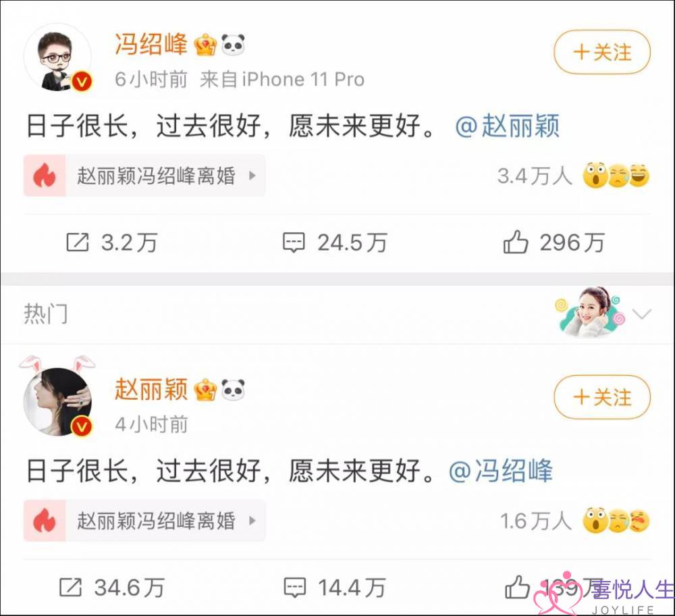Open comments on Feng Shaofeng's post

(294, 242)
